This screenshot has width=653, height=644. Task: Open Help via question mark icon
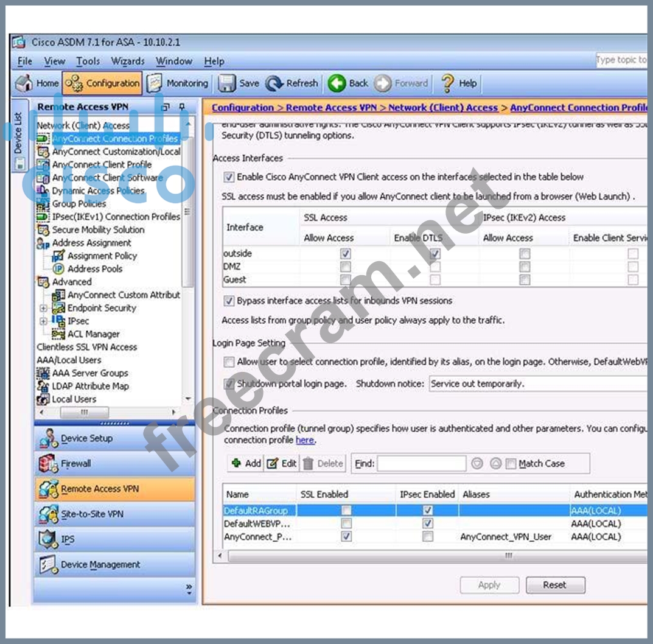click(x=448, y=83)
